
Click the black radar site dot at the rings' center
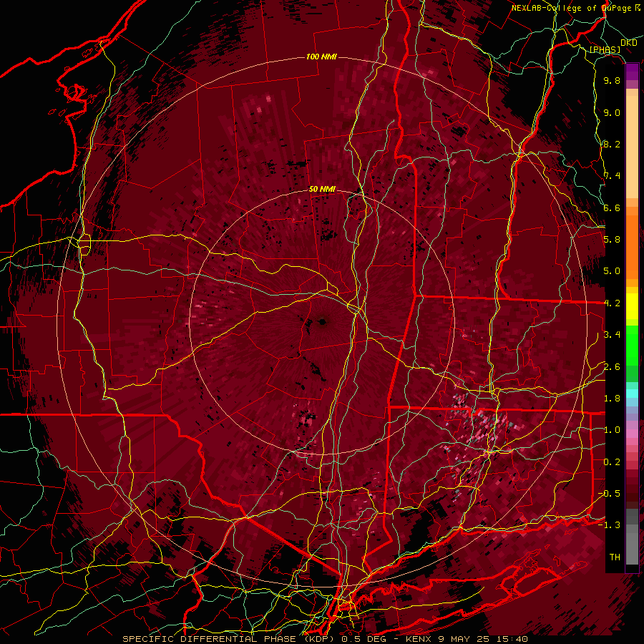(x=323, y=322)
